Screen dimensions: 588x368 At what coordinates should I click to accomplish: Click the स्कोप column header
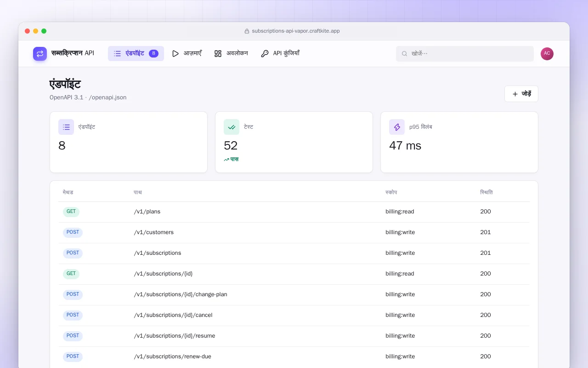pyautogui.click(x=391, y=192)
